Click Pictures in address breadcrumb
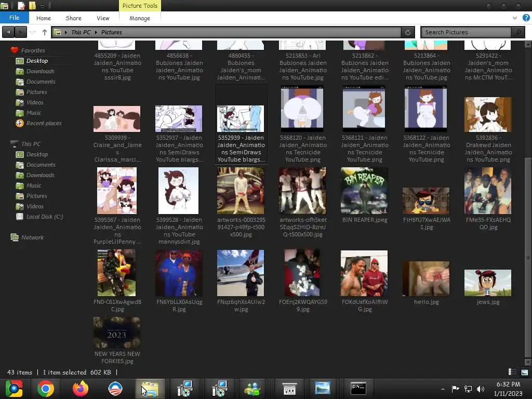Viewport: 532px width, 399px height. click(x=111, y=32)
